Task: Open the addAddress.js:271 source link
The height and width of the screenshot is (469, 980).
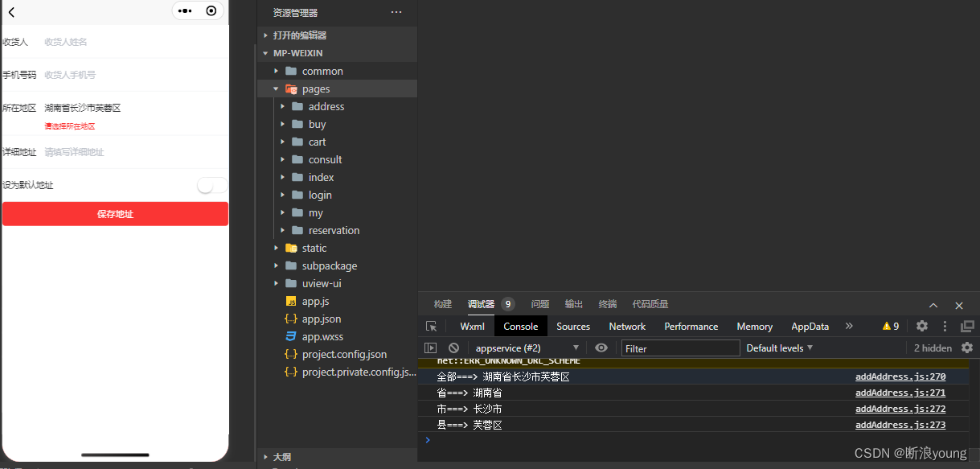Action: coord(900,393)
